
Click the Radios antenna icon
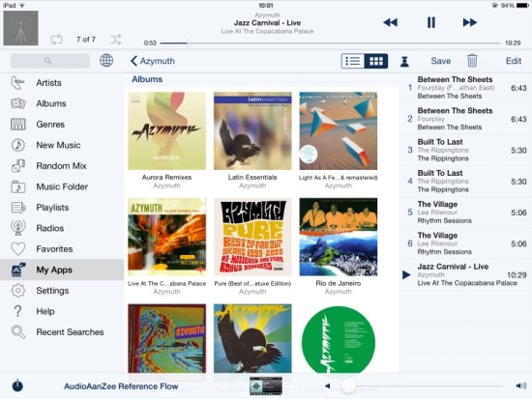[x=18, y=228]
